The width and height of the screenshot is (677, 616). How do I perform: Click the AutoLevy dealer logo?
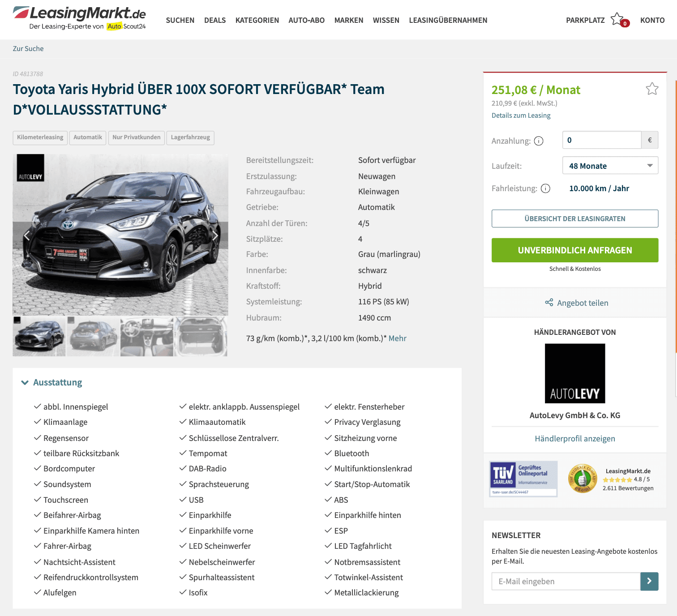point(575,373)
